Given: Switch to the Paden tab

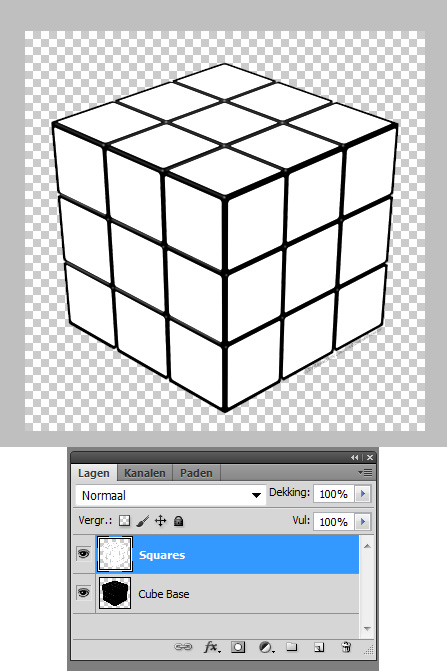Looking at the screenshot, I should (196, 473).
